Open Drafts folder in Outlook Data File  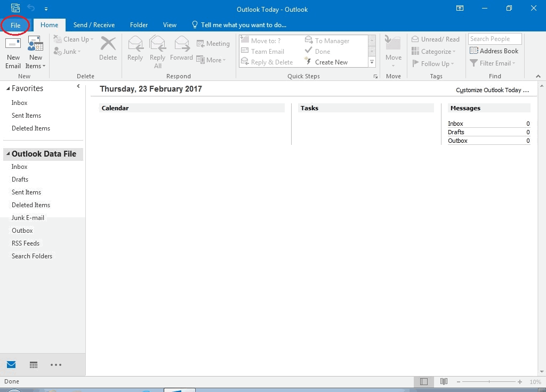pos(20,179)
